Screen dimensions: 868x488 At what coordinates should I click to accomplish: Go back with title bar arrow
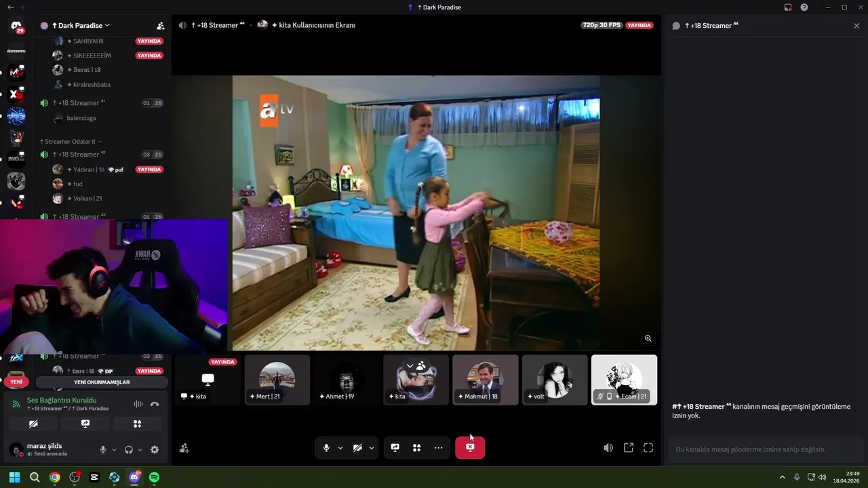10,7
